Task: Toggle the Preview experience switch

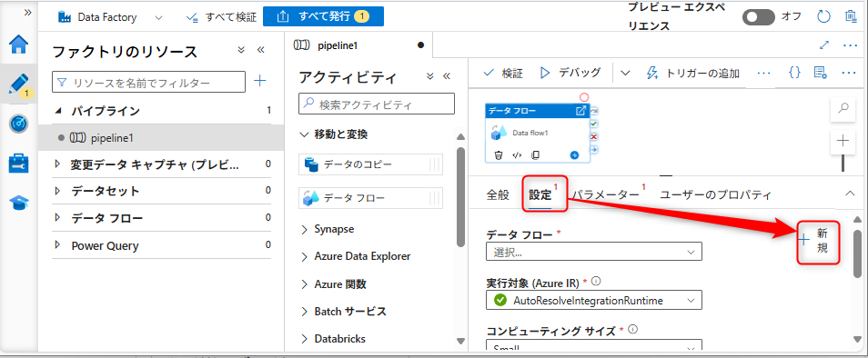Action: pos(759,16)
